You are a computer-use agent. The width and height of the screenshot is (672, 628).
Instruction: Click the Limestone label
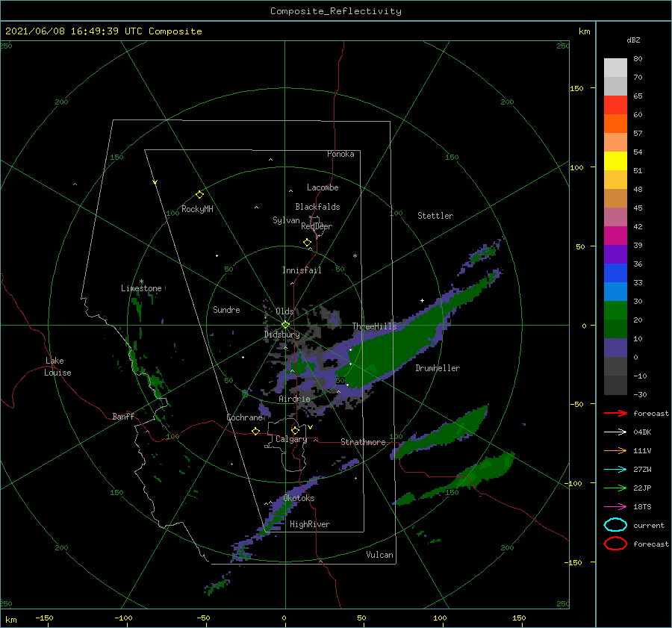[x=141, y=288]
